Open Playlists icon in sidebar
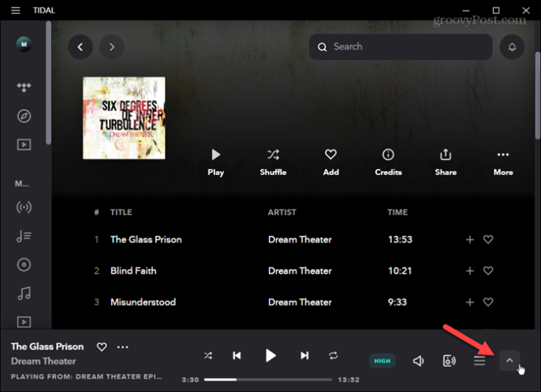541x392 pixels. (24, 236)
